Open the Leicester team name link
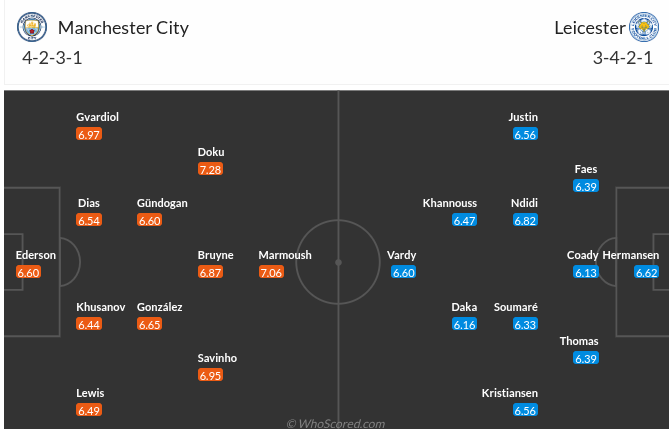Screen dimensions: 669x429 click(x=589, y=27)
